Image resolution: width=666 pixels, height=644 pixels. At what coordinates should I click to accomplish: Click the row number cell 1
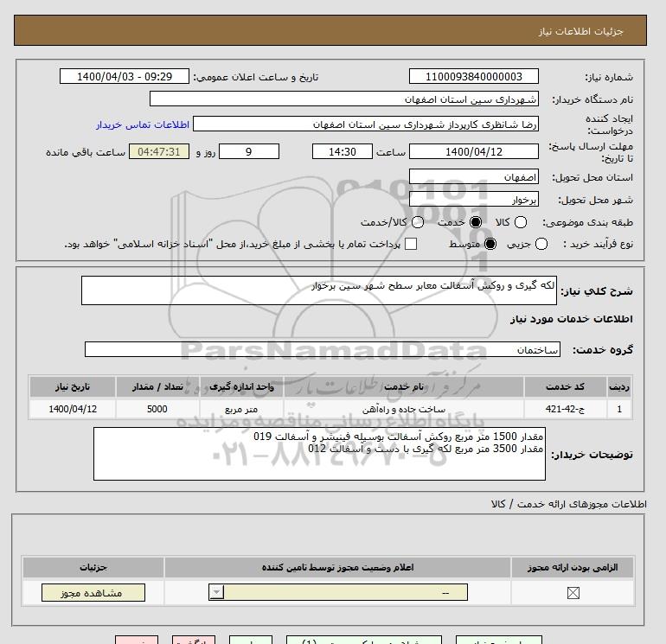pyautogui.click(x=619, y=409)
